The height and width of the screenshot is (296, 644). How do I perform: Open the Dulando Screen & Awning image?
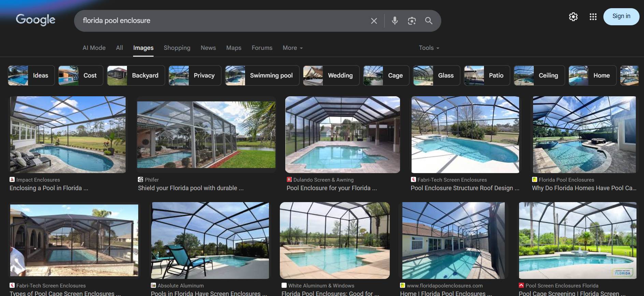[x=343, y=135]
